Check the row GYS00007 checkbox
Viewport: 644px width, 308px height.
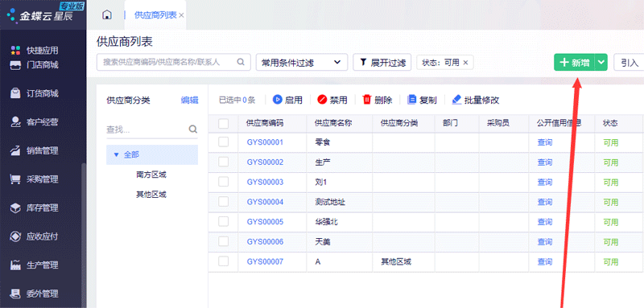tap(224, 261)
